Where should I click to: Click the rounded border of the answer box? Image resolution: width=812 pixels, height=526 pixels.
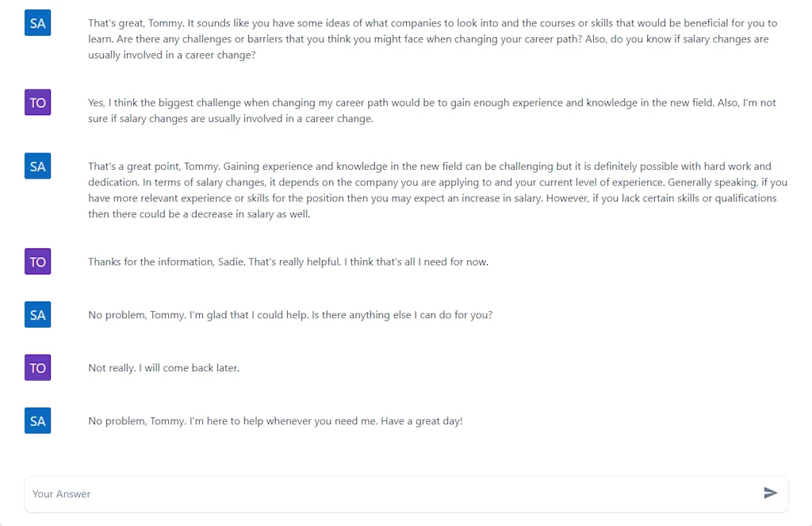click(x=406, y=476)
